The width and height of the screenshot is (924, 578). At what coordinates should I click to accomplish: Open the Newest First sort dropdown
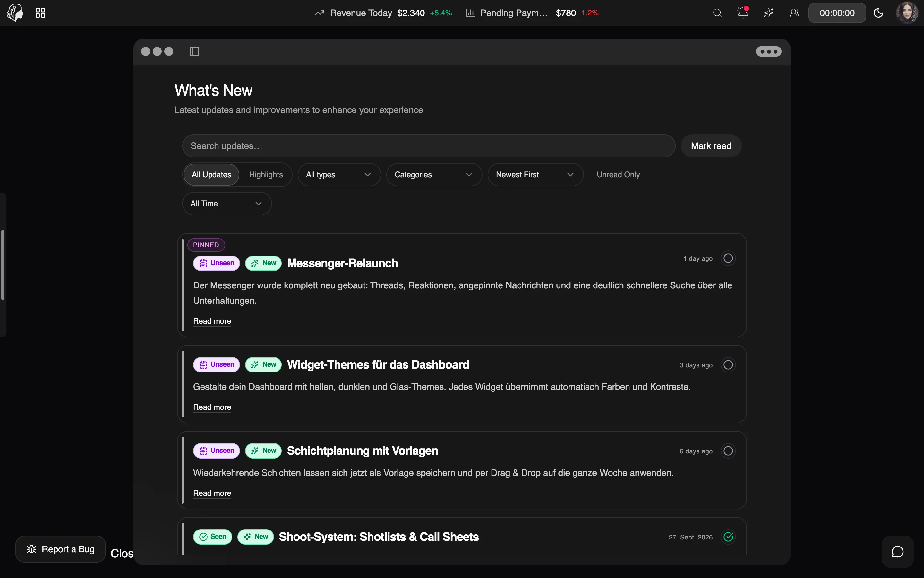(535, 175)
